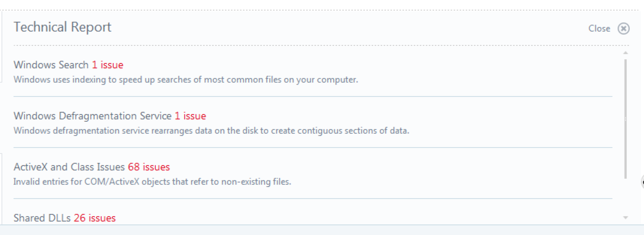Select Windows Defragmentation Service heading
The width and height of the screenshot is (644, 235).
click(92, 116)
